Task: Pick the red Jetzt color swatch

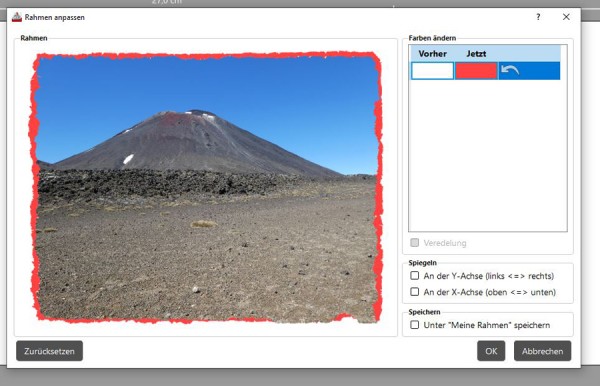Action: coord(476,71)
